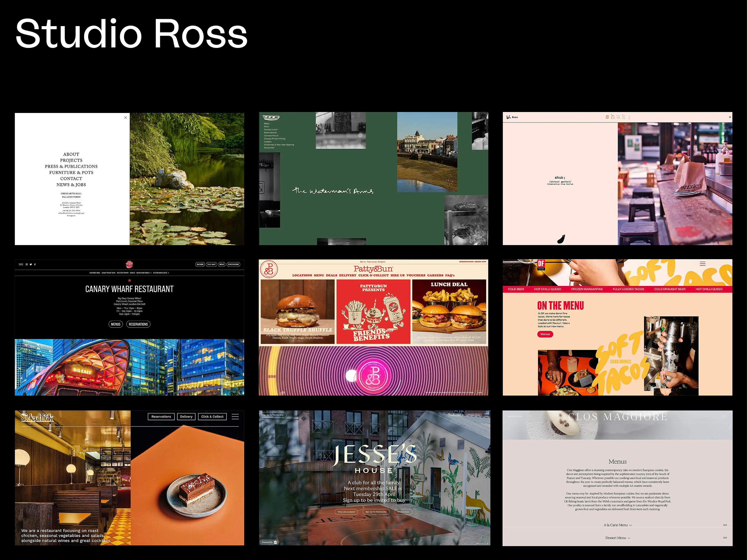Open Black Truffle Shuffle burger card
Viewport: 747px width, 560px height.
click(298, 312)
